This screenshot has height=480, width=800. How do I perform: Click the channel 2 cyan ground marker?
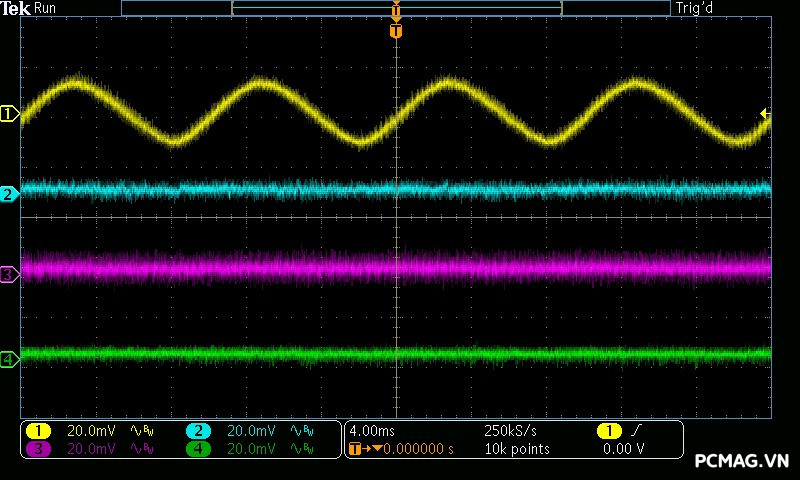click(x=10, y=194)
